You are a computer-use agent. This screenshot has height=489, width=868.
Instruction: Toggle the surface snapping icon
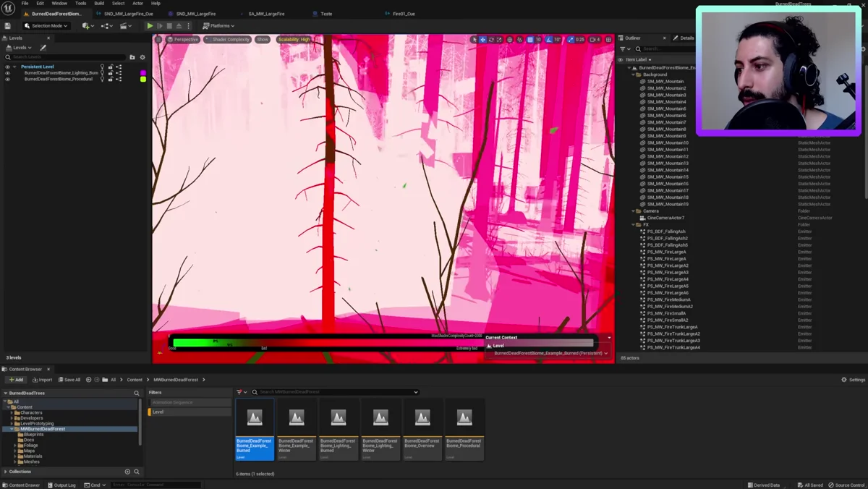pyautogui.click(x=519, y=39)
